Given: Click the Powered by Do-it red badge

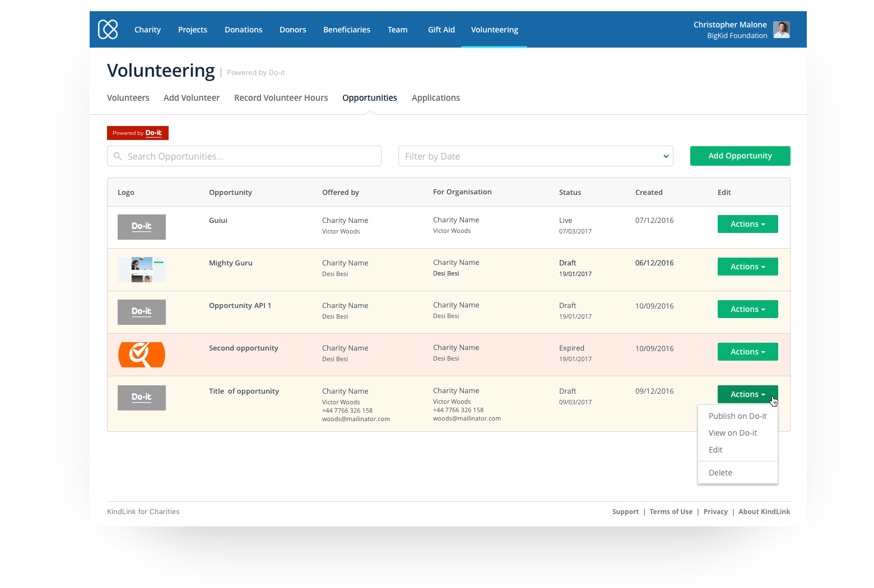Looking at the screenshot, I should [138, 133].
